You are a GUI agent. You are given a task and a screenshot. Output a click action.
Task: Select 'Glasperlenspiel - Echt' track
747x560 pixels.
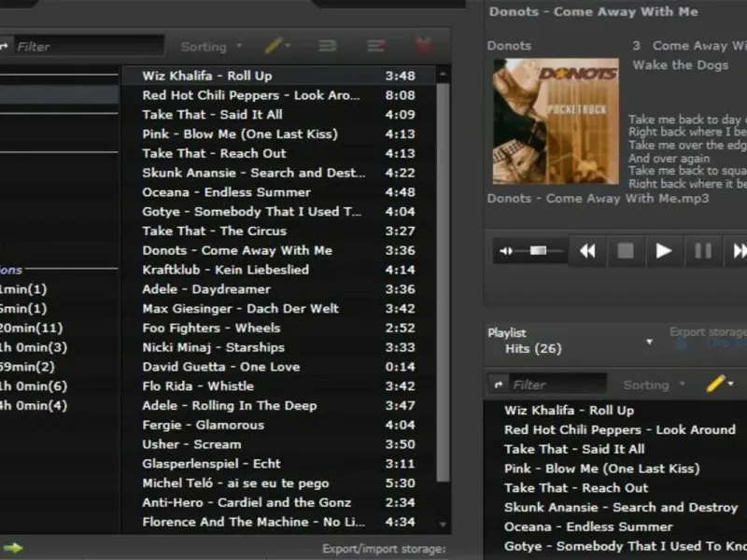coord(278,464)
